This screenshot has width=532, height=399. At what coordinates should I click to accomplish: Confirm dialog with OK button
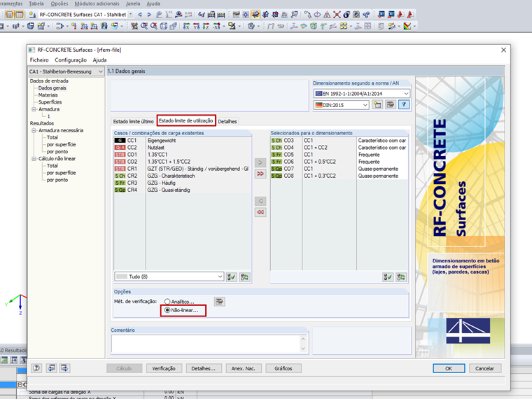[x=449, y=368]
